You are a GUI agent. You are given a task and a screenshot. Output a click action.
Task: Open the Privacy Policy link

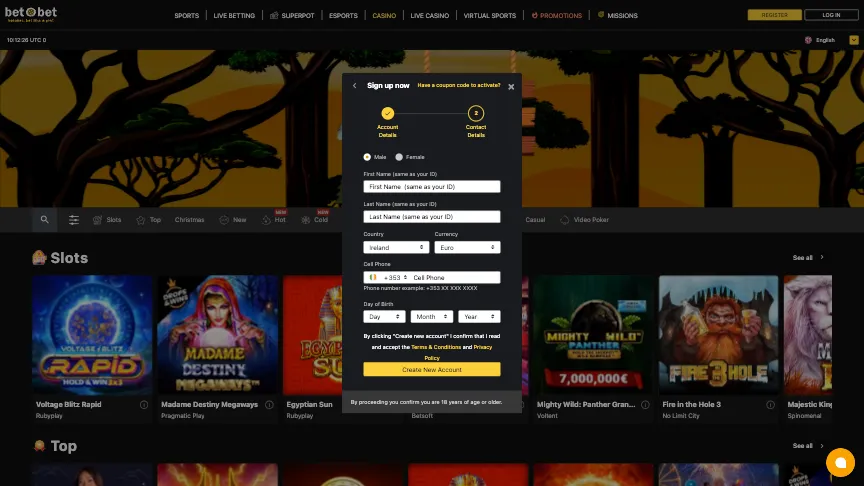pyautogui.click(x=482, y=347)
